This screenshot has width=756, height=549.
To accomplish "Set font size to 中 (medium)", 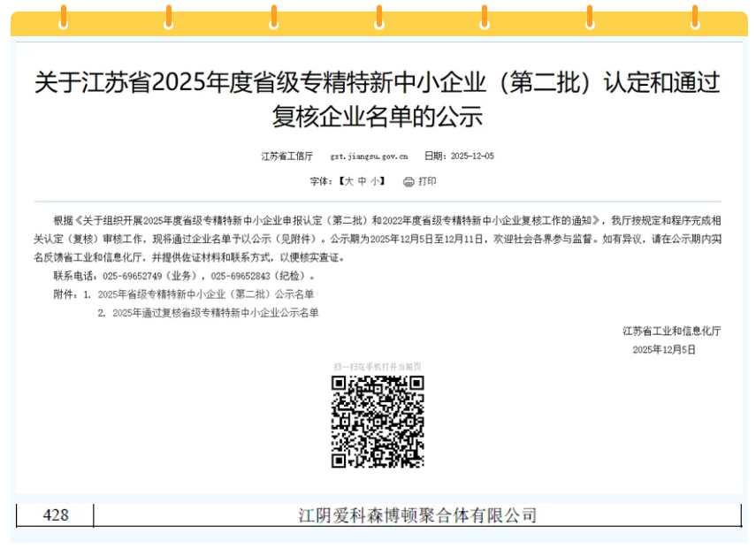I will tap(362, 182).
